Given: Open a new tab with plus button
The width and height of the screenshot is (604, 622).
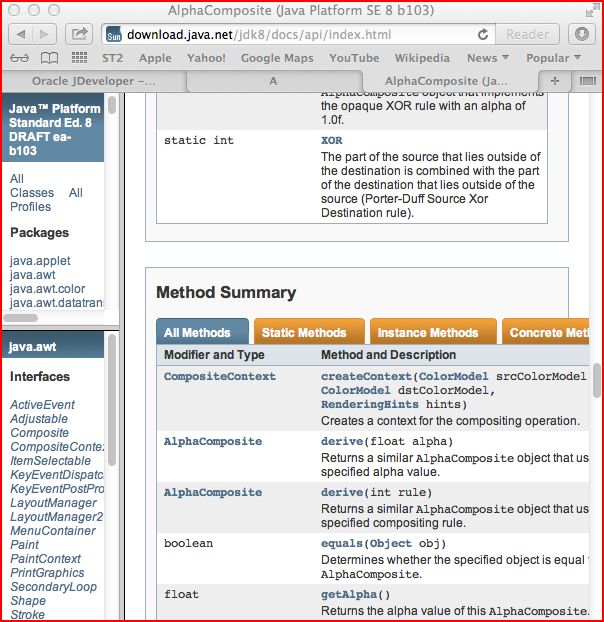Looking at the screenshot, I should [555, 81].
